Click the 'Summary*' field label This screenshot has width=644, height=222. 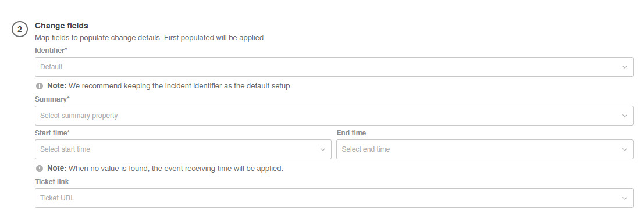click(52, 99)
